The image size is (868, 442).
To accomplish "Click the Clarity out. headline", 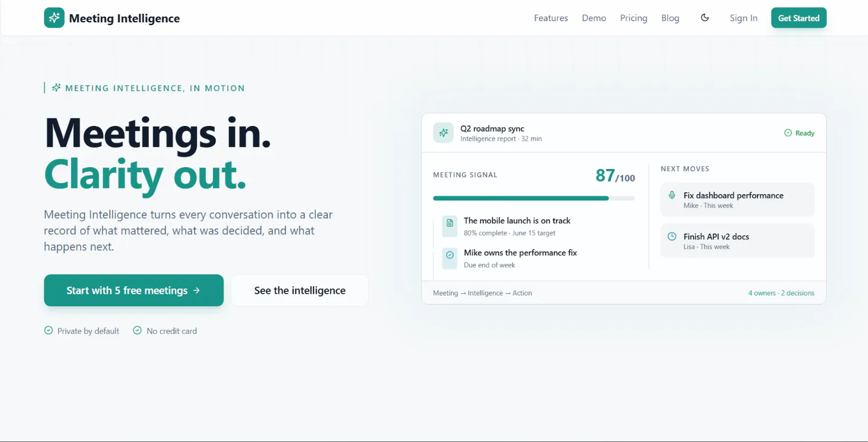I will coord(145,175).
